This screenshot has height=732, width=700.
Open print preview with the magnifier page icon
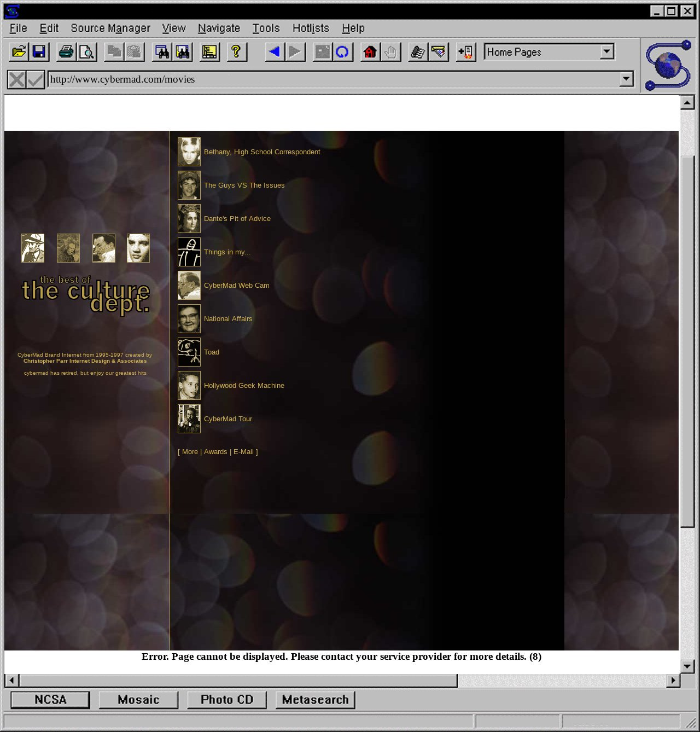point(86,52)
